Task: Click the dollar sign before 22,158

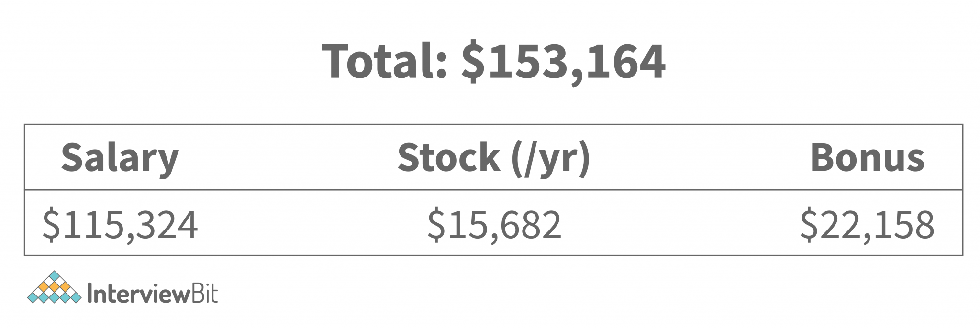Action: (x=809, y=225)
